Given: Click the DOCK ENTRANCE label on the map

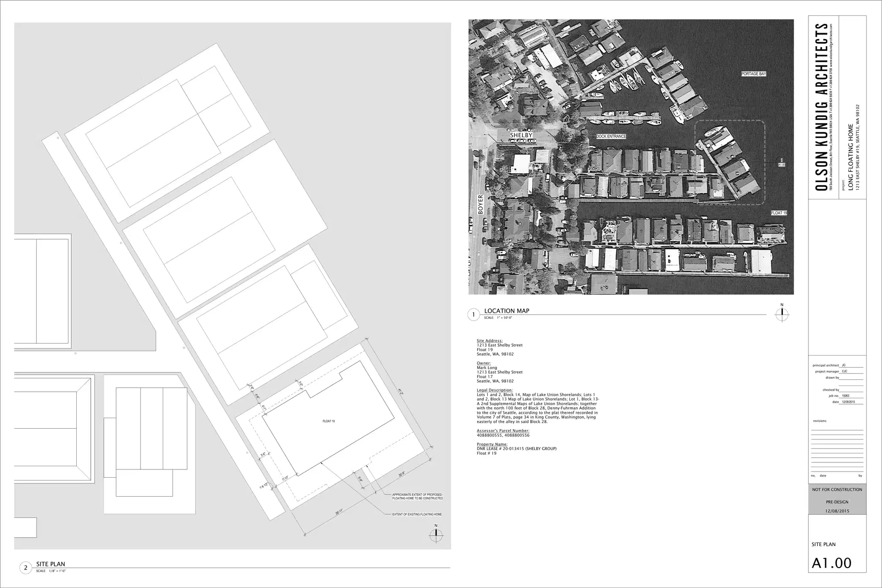Looking at the screenshot, I should point(611,136).
